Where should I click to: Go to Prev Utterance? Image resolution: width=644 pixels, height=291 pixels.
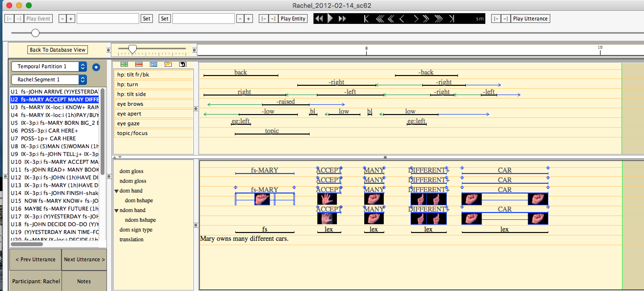click(35, 260)
